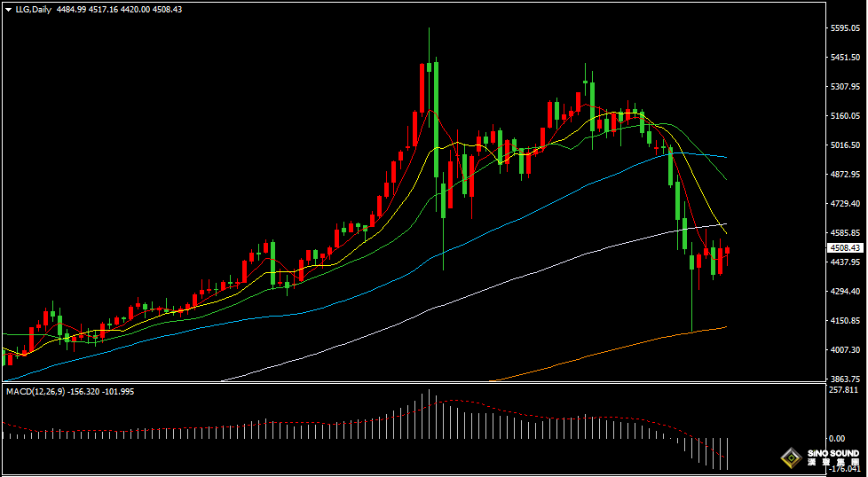Click the orange long-term moving average line
The height and width of the screenshot is (477, 868).
click(621, 347)
